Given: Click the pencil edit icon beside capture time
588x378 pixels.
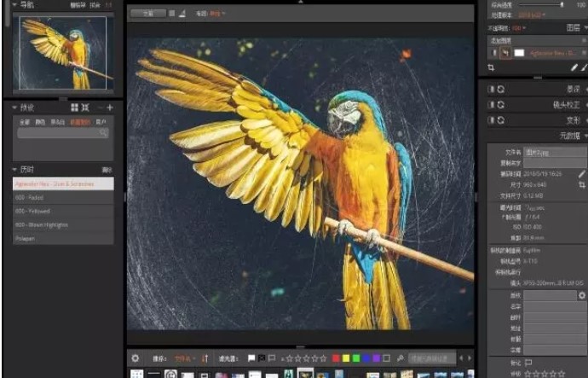Looking at the screenshot, I should pyautogui.click(x=581, y=173).
